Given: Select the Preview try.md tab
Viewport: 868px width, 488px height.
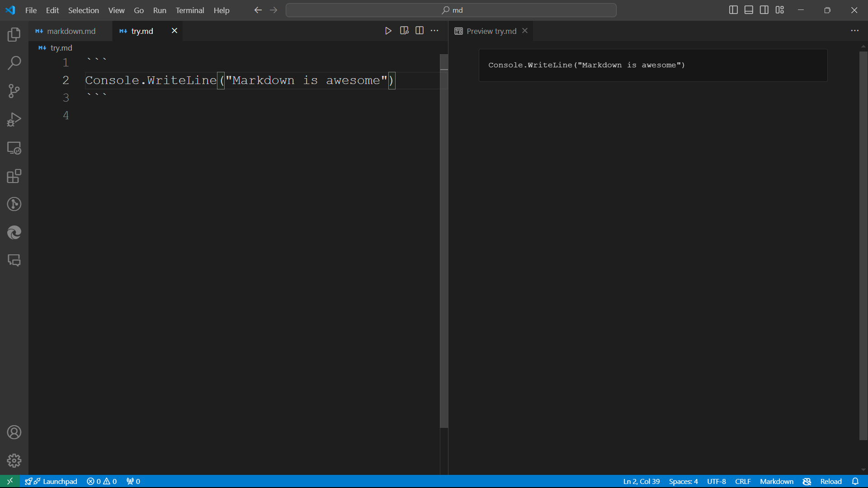Looking at the screenshot, I should pos(491,31).
